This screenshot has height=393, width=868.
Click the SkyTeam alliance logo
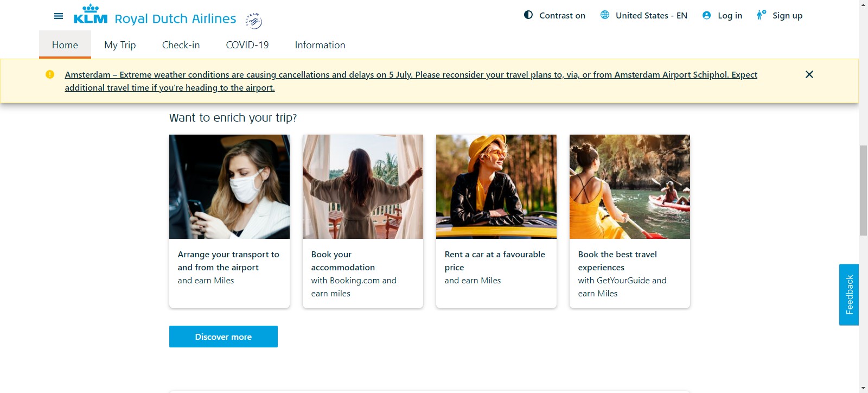pyautogui.click(x=253, y=21)
